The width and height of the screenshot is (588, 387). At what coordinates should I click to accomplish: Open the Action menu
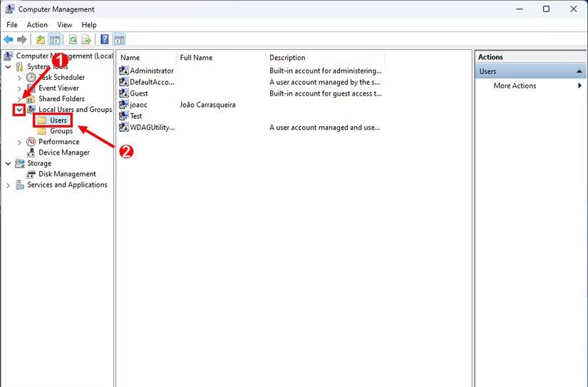(x=37, y=25)
